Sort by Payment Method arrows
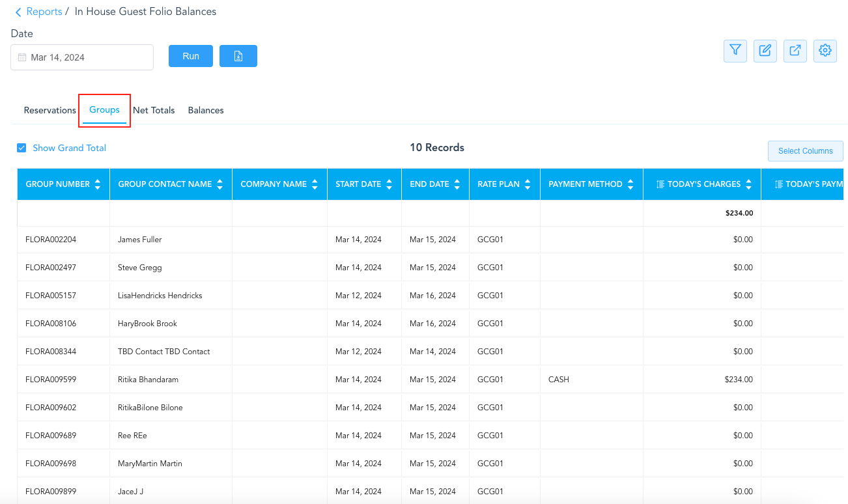 coord(630,184)
